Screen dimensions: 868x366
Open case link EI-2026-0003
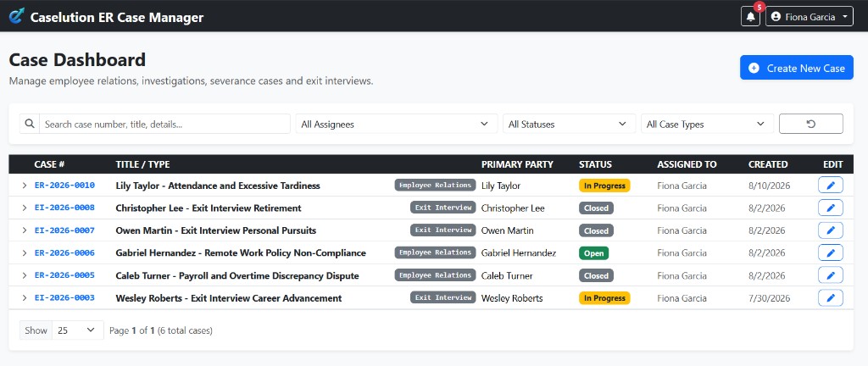64,298
